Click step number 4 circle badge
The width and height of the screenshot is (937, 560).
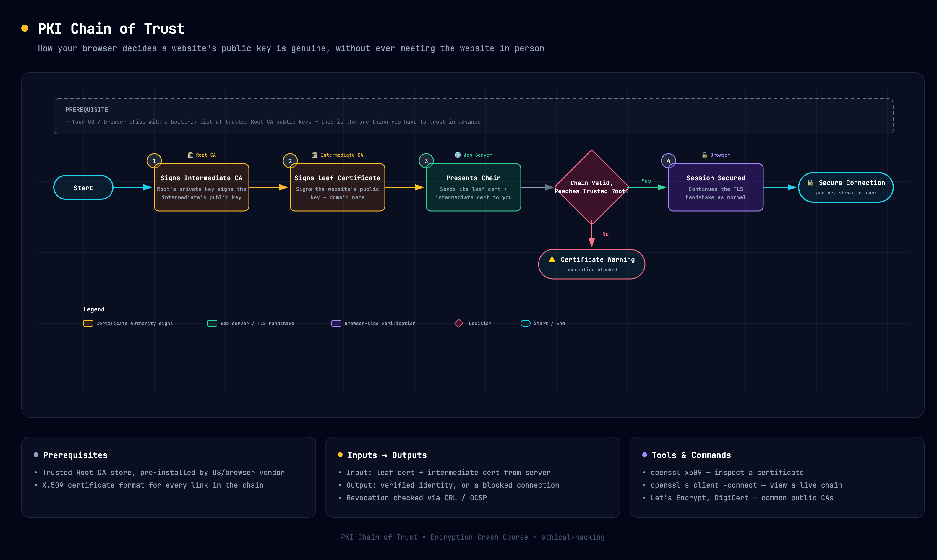pos(669,161)
